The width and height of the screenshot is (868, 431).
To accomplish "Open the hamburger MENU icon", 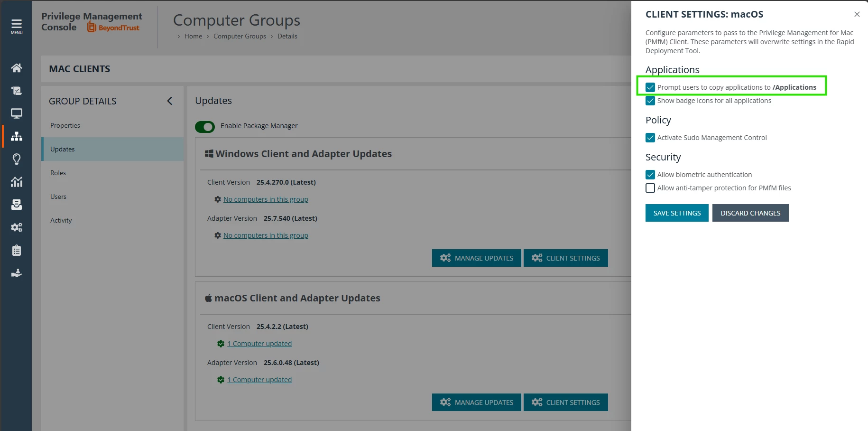I will pos(17,27).
